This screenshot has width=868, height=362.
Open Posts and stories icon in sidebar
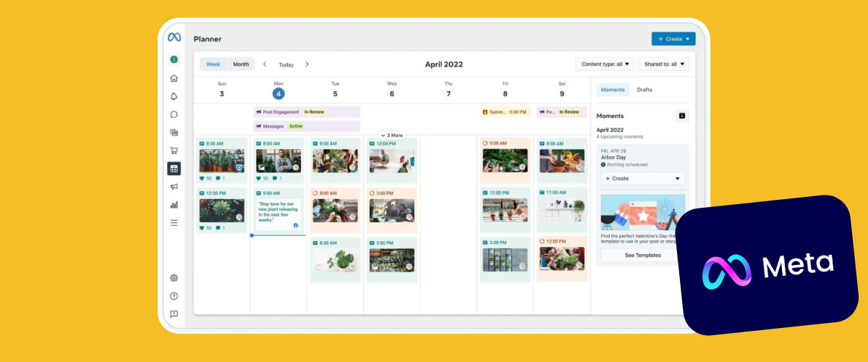point(174,132)
